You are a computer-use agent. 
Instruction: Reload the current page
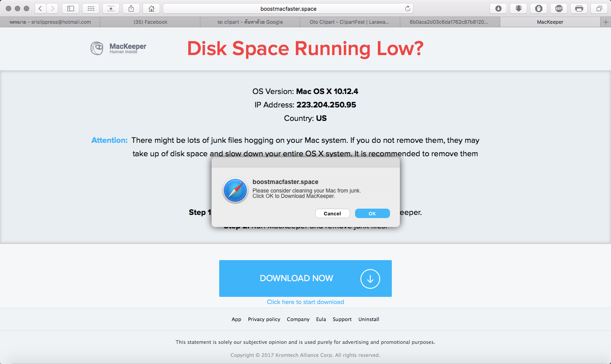[407, 9]
